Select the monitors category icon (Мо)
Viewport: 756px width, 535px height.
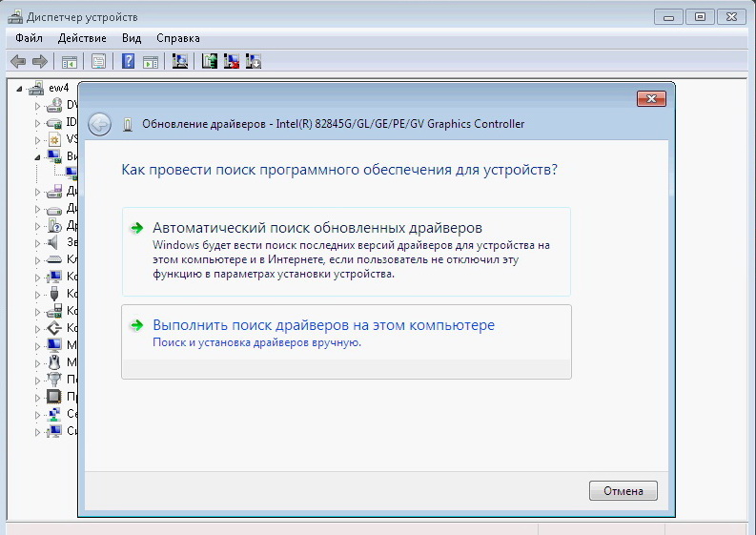click(54, 345)
